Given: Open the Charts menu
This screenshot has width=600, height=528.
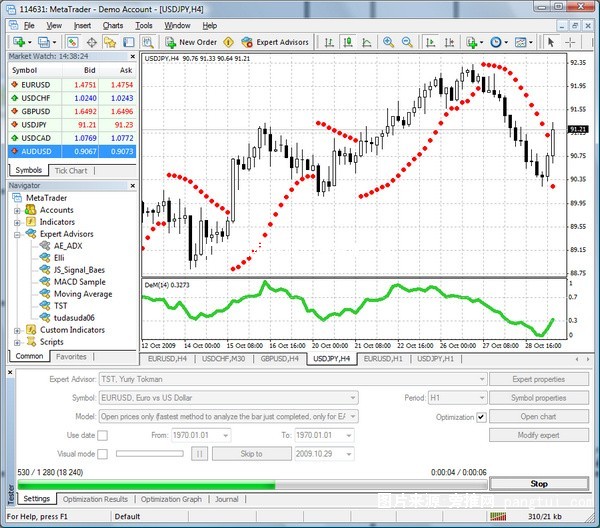Looking at the screenshot, I should (x=113, y=25).
